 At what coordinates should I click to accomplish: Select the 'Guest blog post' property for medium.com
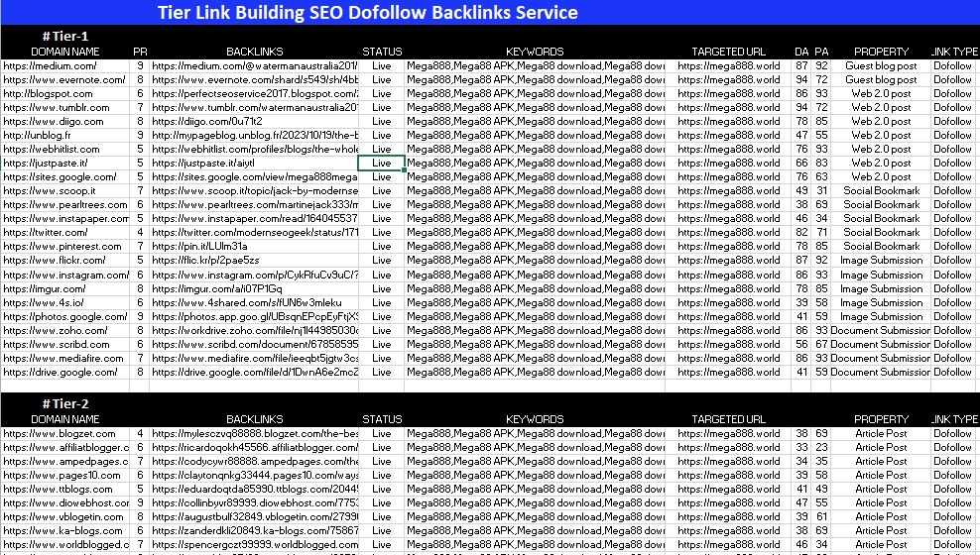coord(881,65)
